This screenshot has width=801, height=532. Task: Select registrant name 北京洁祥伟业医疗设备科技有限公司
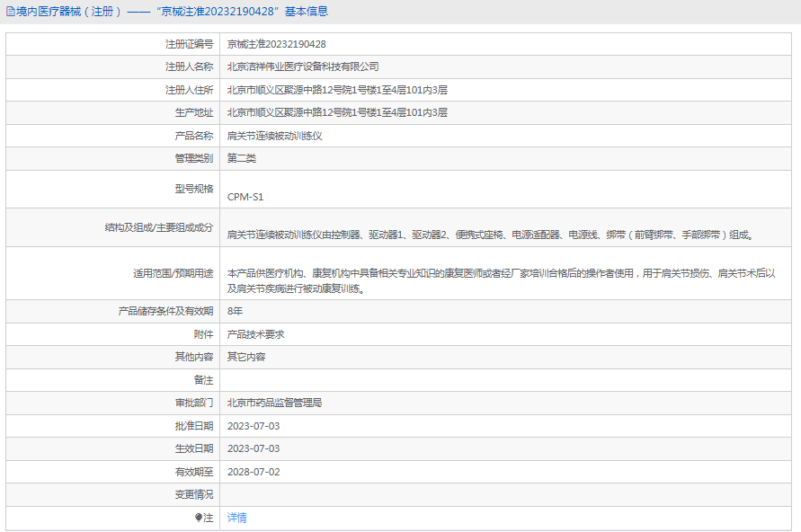pos(303,66)
